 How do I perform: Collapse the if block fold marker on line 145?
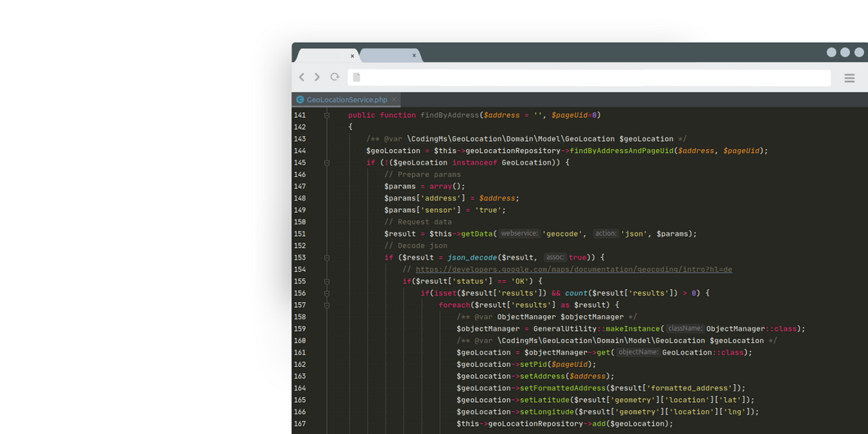coord(327,163)
